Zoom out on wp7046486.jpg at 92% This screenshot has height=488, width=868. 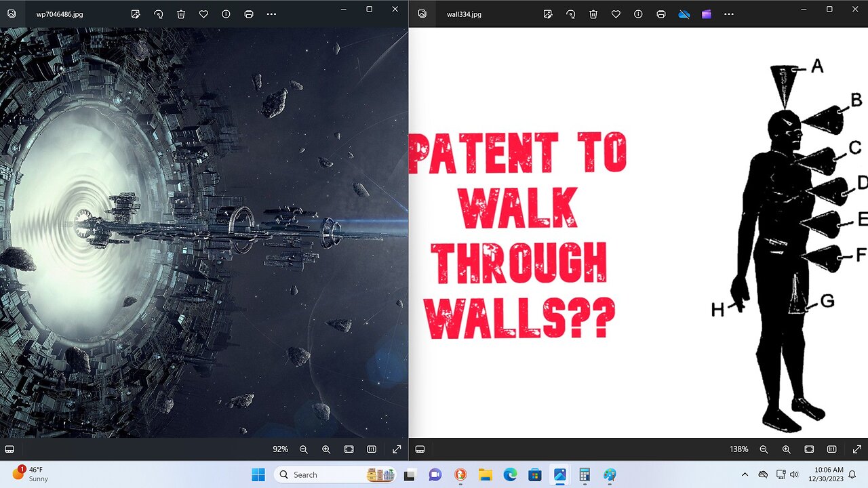tap(304, 449)
